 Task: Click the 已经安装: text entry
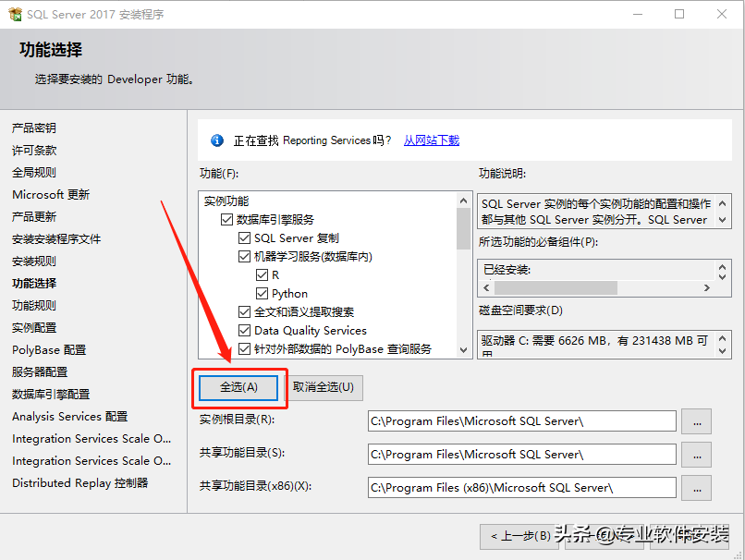[x=507, y=270]
